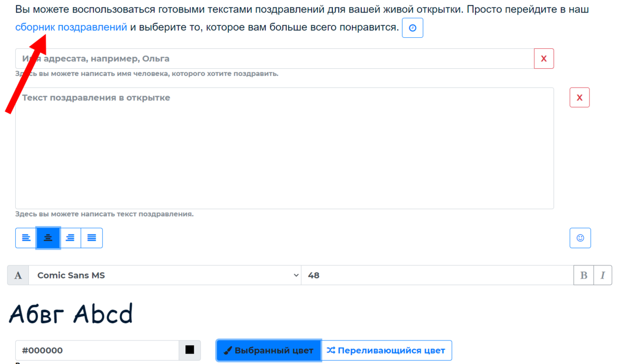This screenshot has width=630, height=364.
Task: Click the font 'A' icon label
Action: (x=18, y=275)
